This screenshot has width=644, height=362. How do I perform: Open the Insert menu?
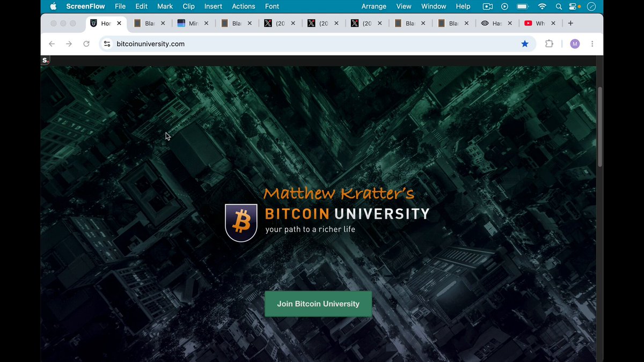click(x=213, y=6)
